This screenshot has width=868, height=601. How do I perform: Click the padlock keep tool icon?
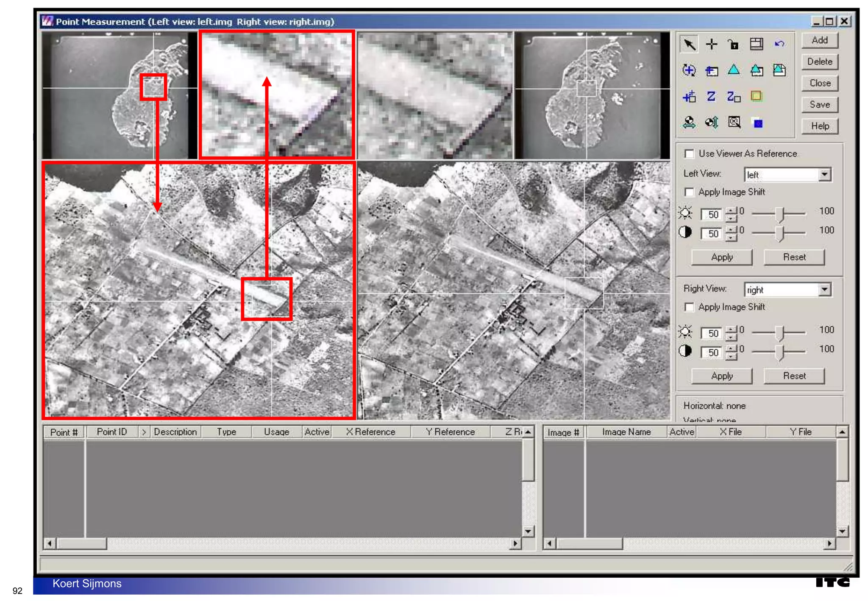click(734, 44)
